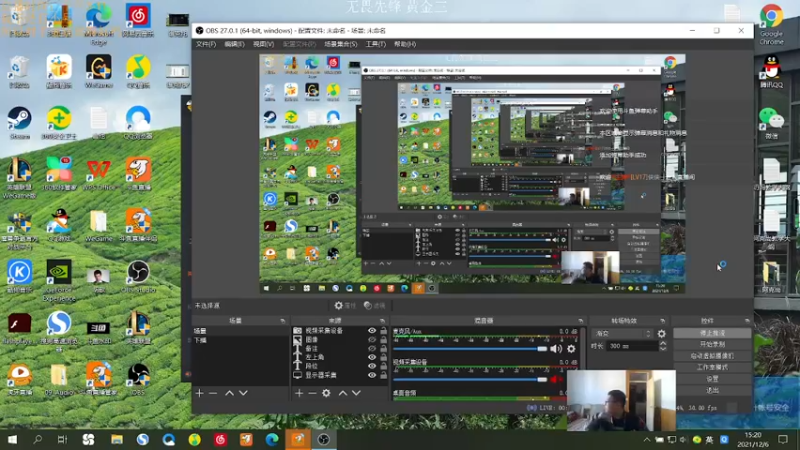800x450 pixels.
Task: Open the 渐变 transition dropdown
Action: tap(622, 333)
